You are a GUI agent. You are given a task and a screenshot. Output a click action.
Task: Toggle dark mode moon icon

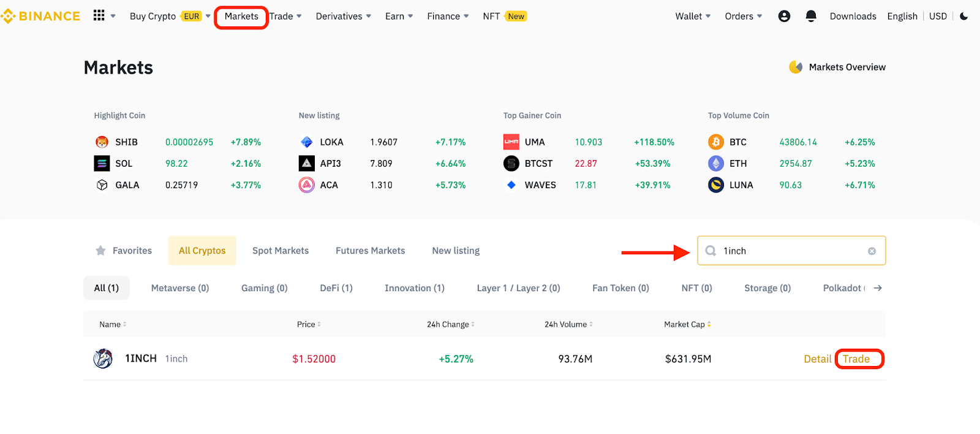click(x=964, y=17)
